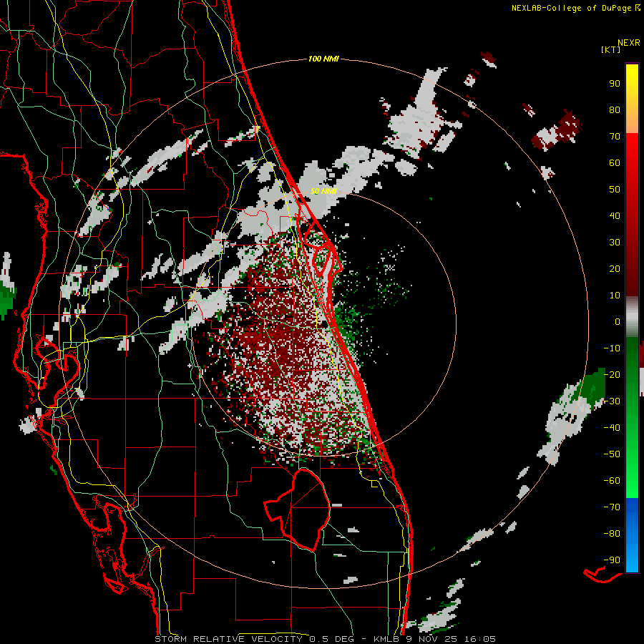Click the -90 value on the velocity scale

click(612, 560)
